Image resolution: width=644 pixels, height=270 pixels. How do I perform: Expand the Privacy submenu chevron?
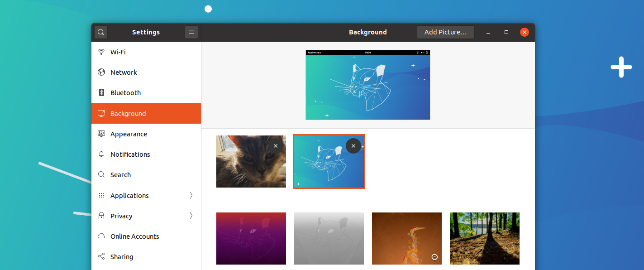(x=191, y=216)
